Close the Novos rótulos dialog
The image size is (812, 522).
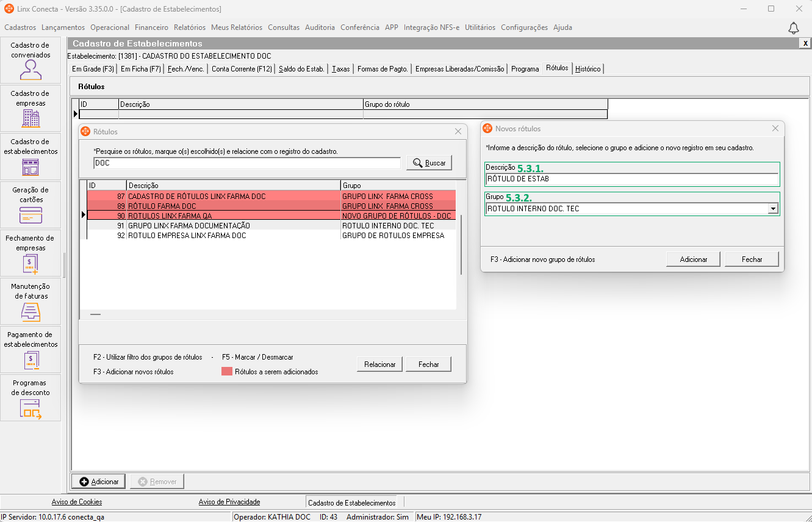pos(775,129)
